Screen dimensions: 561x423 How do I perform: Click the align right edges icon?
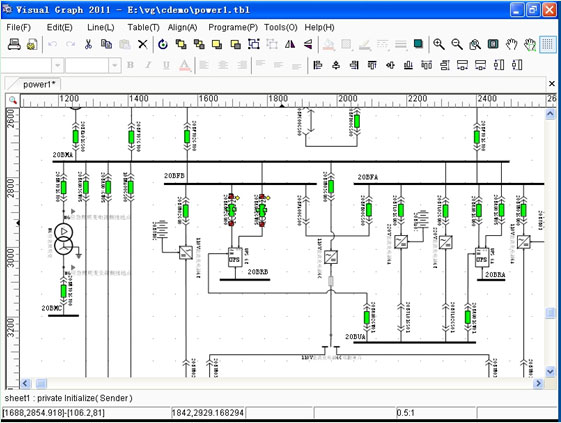click(x=354, y=65)
